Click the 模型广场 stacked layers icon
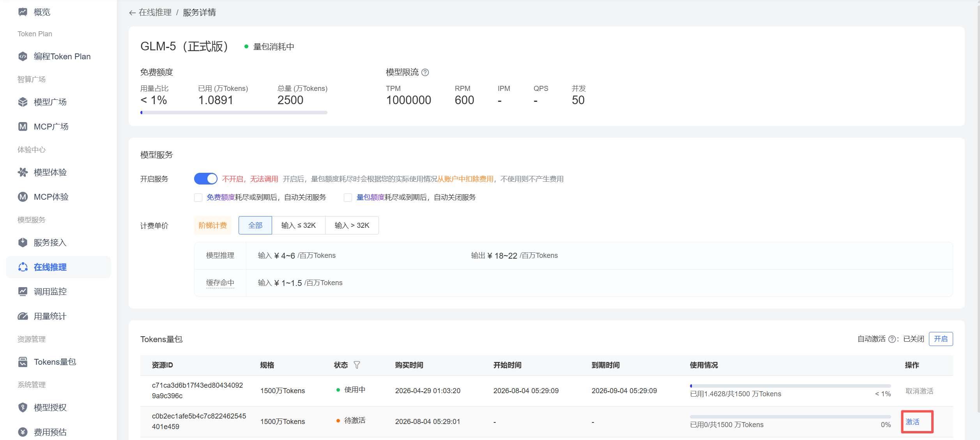Viewport: 980px width, 440px height. tap(23, 102)
